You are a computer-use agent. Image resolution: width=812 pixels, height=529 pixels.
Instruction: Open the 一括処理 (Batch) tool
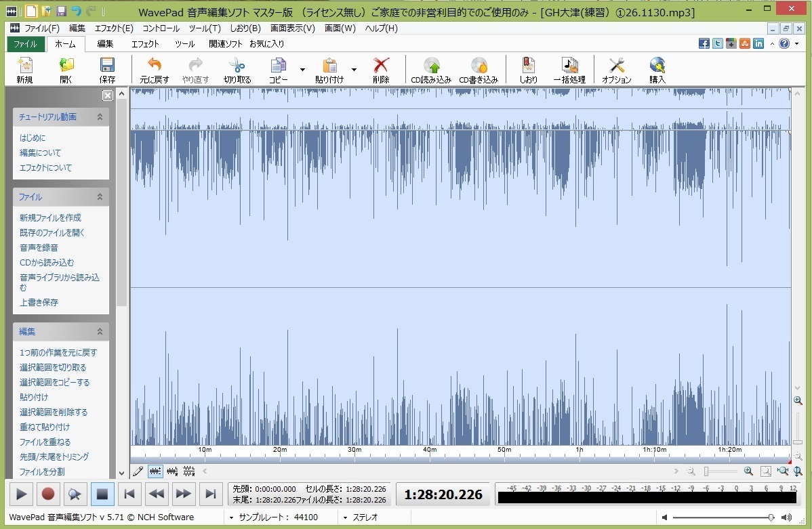(569, 70)
